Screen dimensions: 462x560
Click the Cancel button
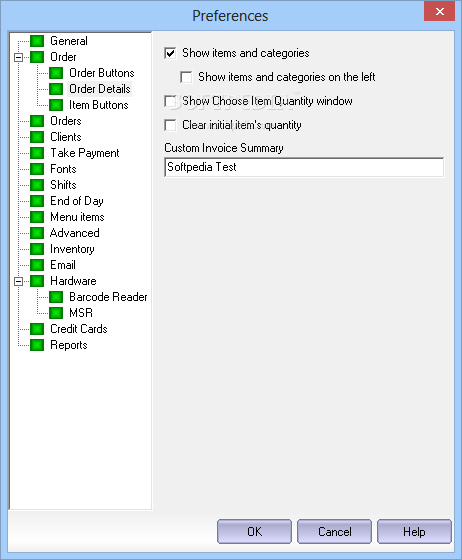[x=334, y=531]
